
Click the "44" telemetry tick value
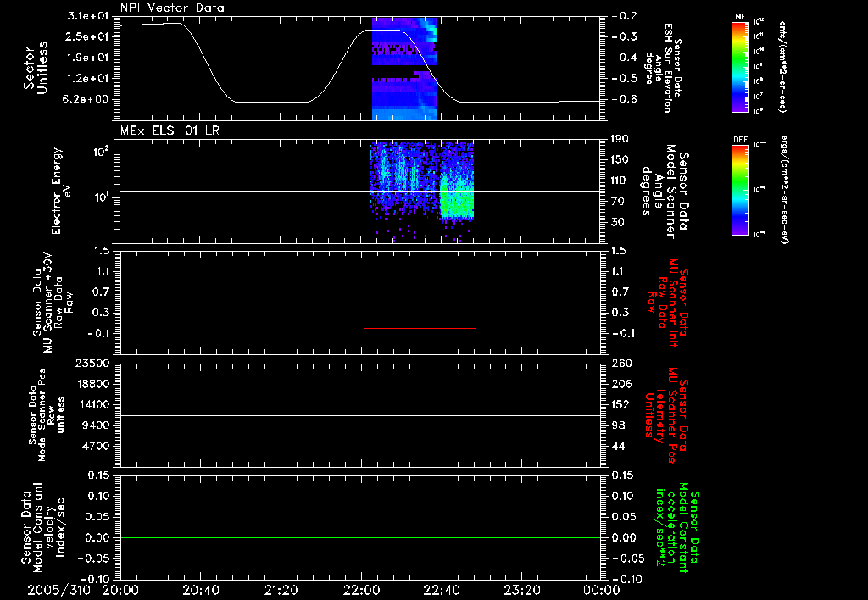(x=618, y=446)
